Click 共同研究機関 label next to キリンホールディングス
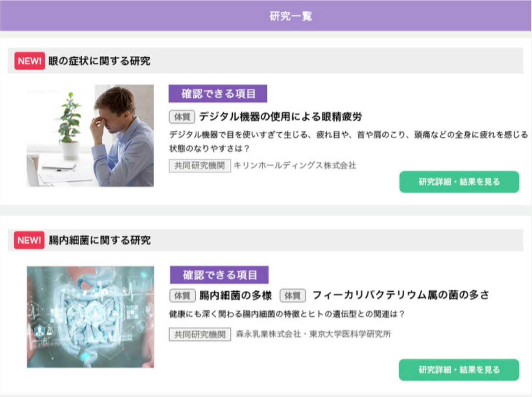Image resolution: width=532 pixels, height=397 pixels. click(x=200, y=166)
